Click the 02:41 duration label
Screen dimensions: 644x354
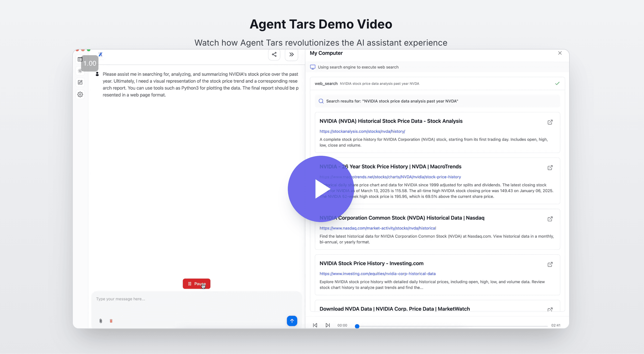tap(556, 325)
